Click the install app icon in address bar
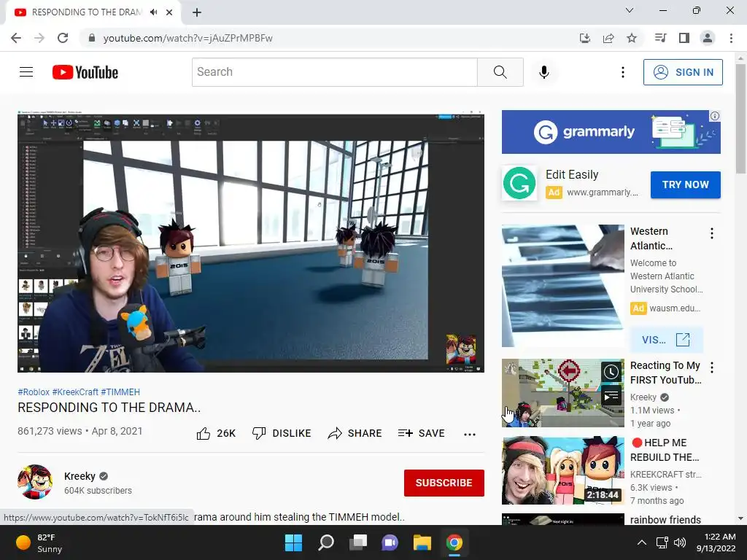This screenshot has height=560, width=747. (x=585, y=38)
